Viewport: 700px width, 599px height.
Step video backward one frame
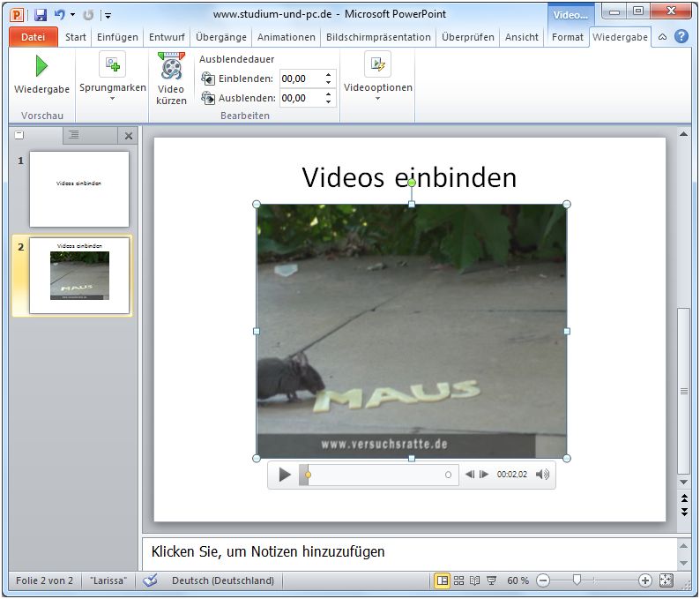[x=469, y=475]
